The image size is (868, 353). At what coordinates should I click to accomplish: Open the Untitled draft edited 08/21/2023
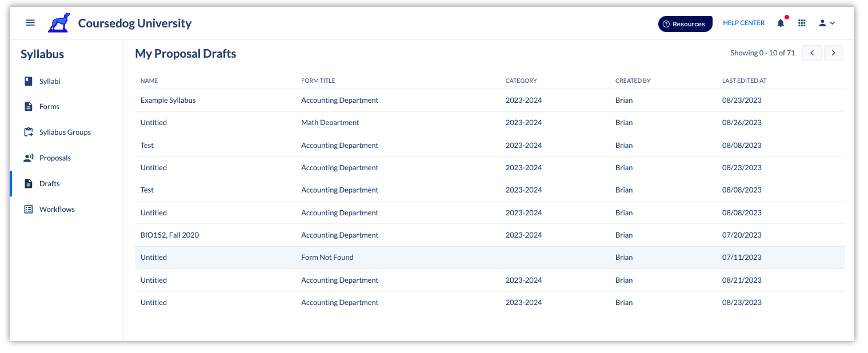click(x=154, y=280)
